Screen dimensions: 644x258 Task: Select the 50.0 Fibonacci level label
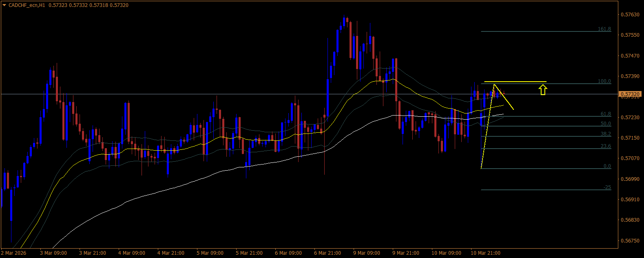(x=606, y=124)
